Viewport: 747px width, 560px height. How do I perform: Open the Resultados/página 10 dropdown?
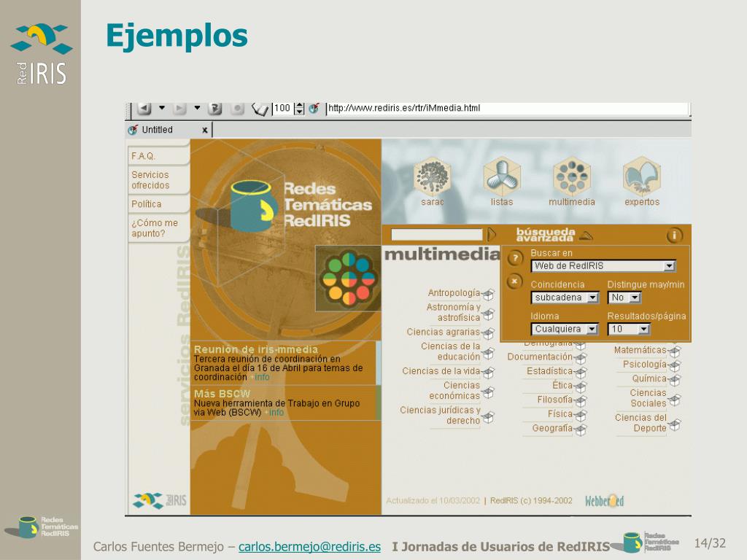629,329
